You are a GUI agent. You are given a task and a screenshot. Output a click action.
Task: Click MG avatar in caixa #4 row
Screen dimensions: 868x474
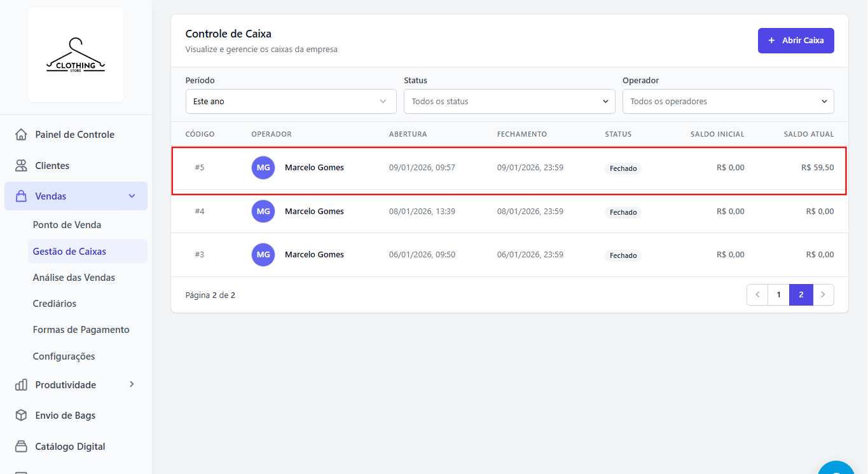(x=263, y=212)
